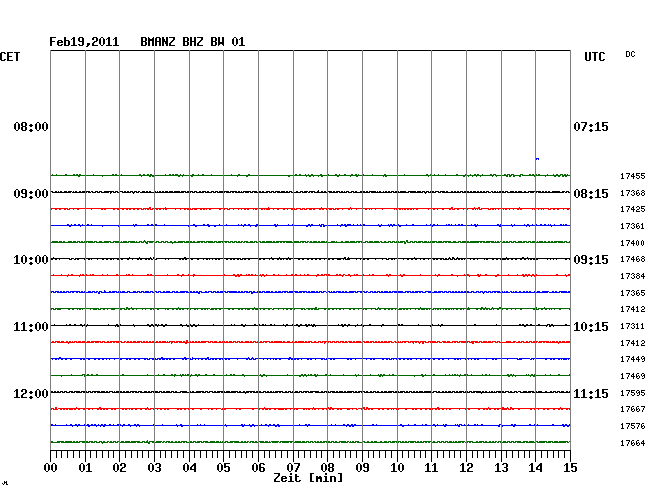
Task: Click the green trace with DC value 17455
Action: [310, 175]
